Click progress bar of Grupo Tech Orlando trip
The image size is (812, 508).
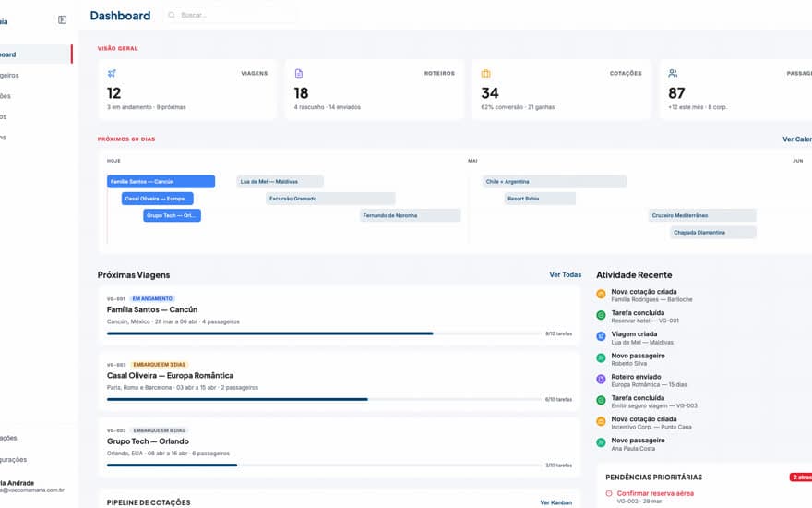pyautogui.click(x=324, y=465)
